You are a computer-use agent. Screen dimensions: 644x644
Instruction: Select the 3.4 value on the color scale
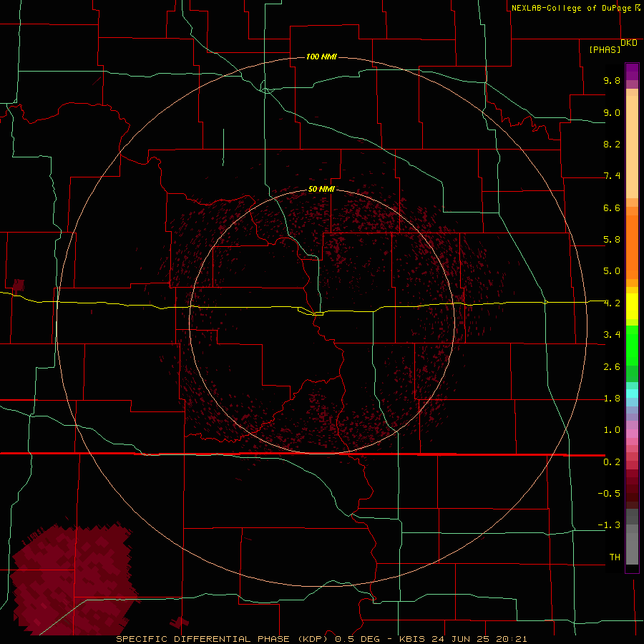click(612, 335)
